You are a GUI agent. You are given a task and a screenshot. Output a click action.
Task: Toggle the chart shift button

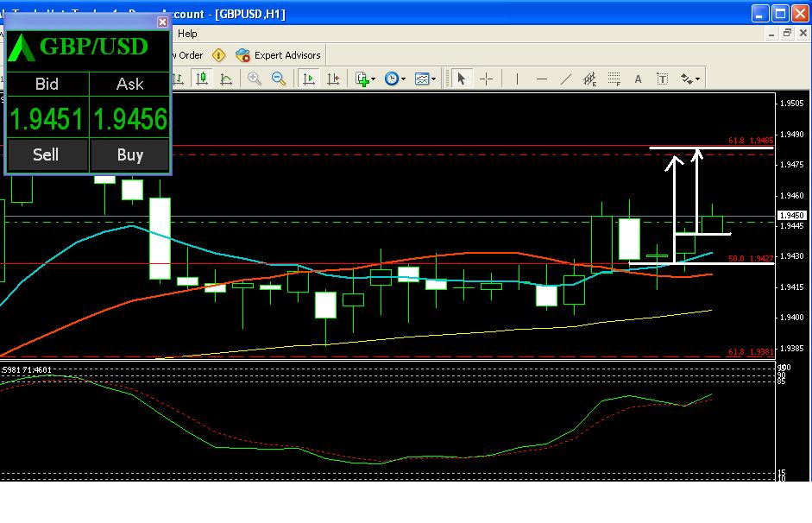(x=333, y=79)
